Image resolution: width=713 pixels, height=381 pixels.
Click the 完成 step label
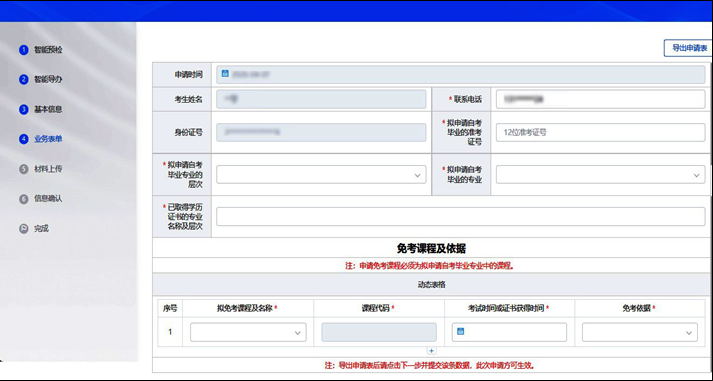point(41,229)
